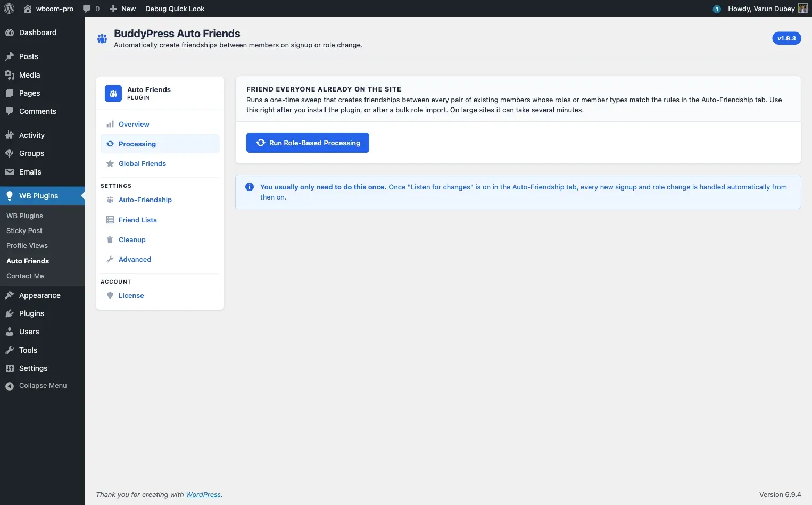Click Varun Dubey's avatar thumbnail
Screen dimensions: 812x505
(802, 9)
